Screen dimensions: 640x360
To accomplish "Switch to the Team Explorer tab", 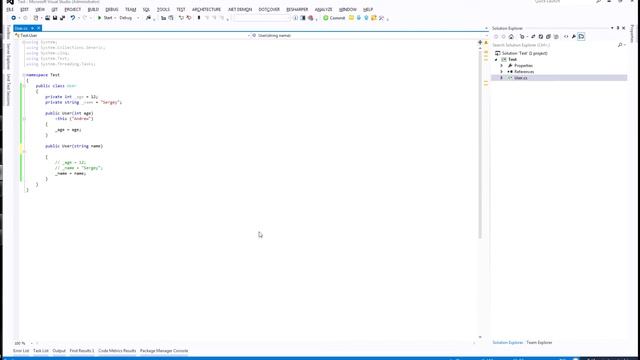I will [539, 342].
